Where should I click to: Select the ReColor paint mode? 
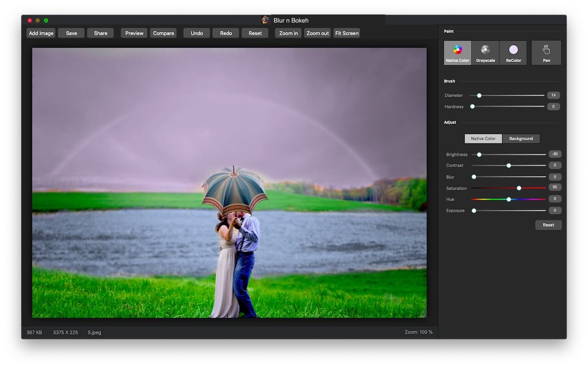[513, 53]
